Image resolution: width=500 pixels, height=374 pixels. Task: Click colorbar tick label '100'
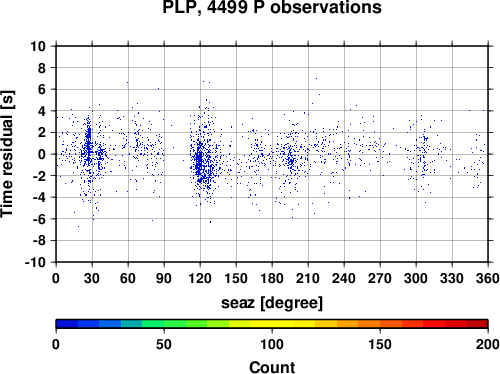point(272,344)
